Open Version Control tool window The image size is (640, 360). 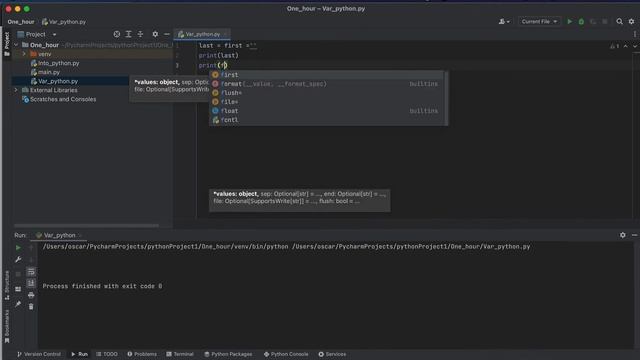pos(39,354)
